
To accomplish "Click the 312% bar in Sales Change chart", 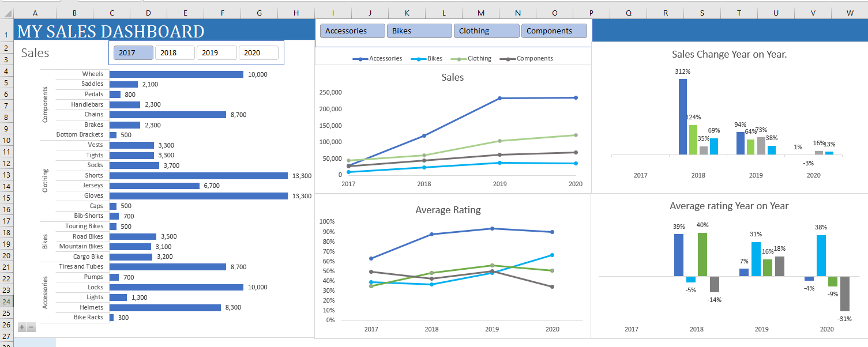I will [x=682, y=116].
